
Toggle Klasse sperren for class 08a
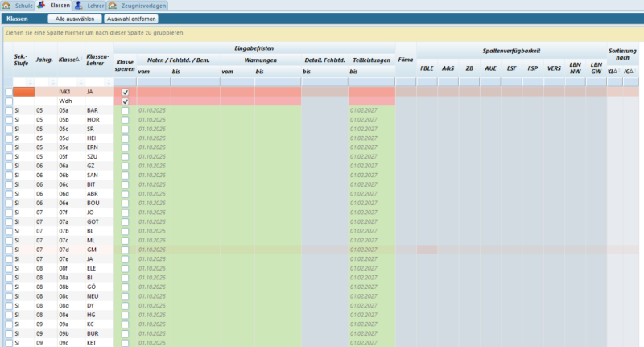[x=126, y=278]
